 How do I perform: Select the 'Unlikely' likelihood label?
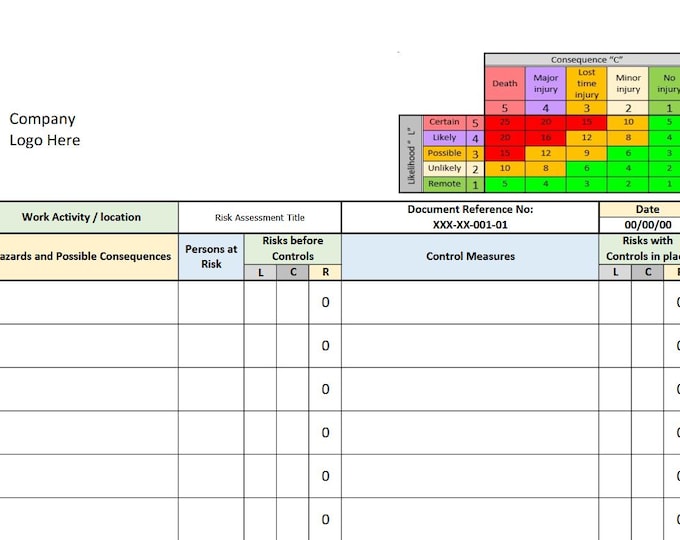coord(445,168)
